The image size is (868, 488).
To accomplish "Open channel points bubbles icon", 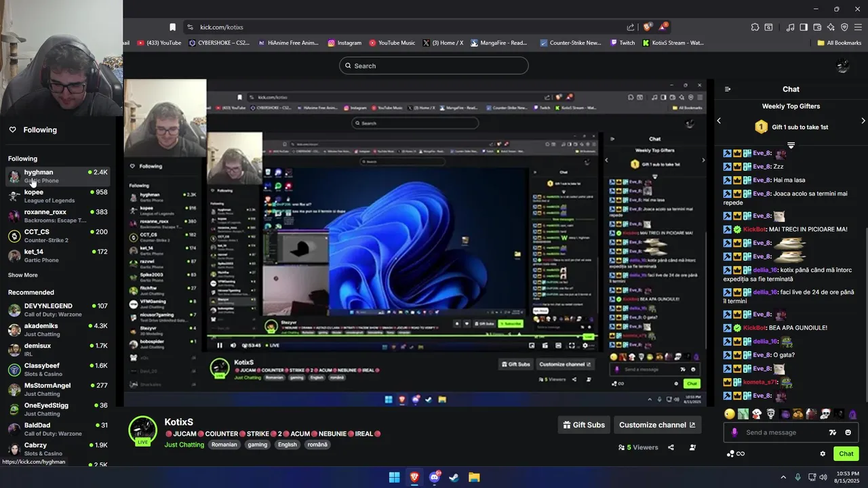I will tap(730, 453).
